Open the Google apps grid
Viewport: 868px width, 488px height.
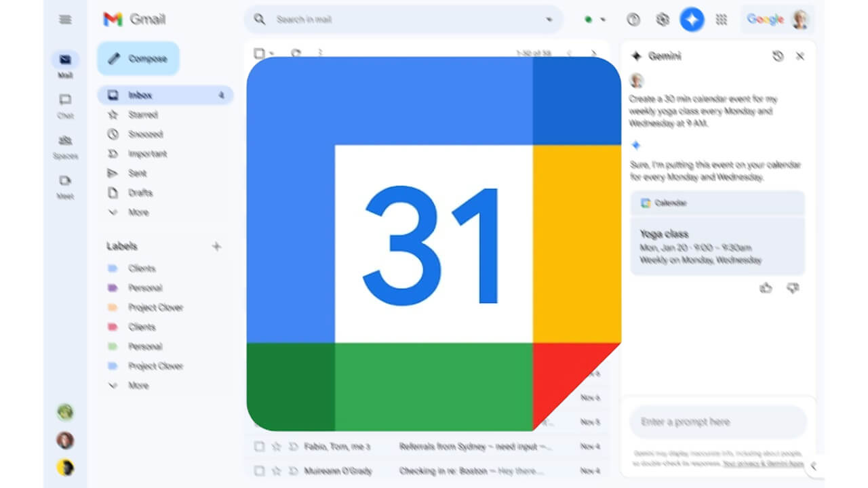(722, 20)
